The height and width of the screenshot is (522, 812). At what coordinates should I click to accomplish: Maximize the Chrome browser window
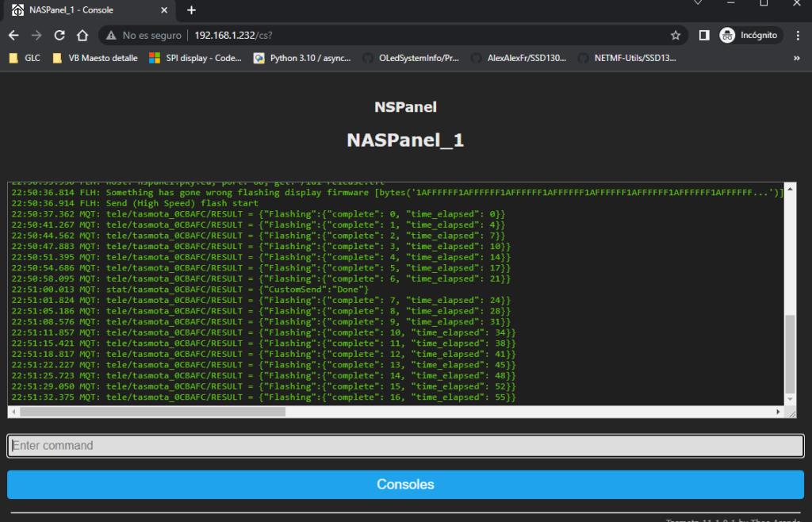pos(764,3)
